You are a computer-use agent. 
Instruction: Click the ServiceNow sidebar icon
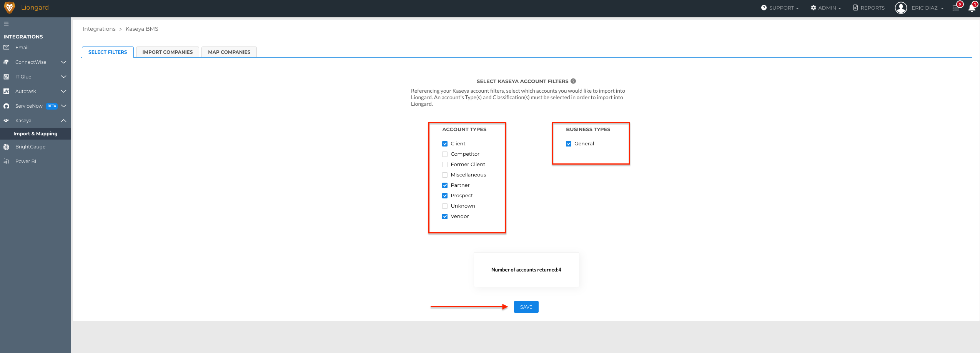(x=6, y=106)
